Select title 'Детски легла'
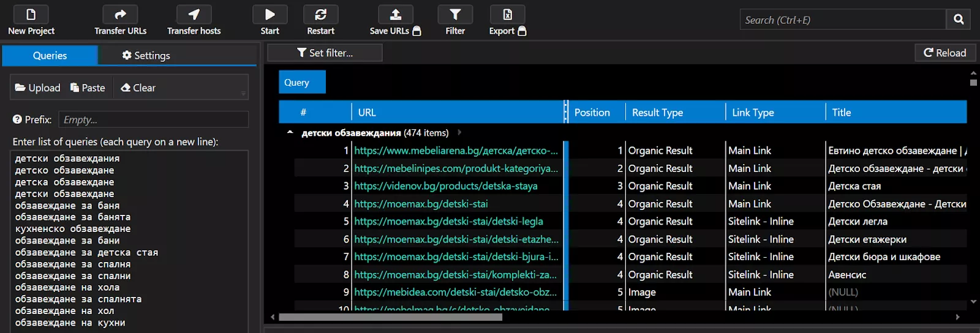 858,222
